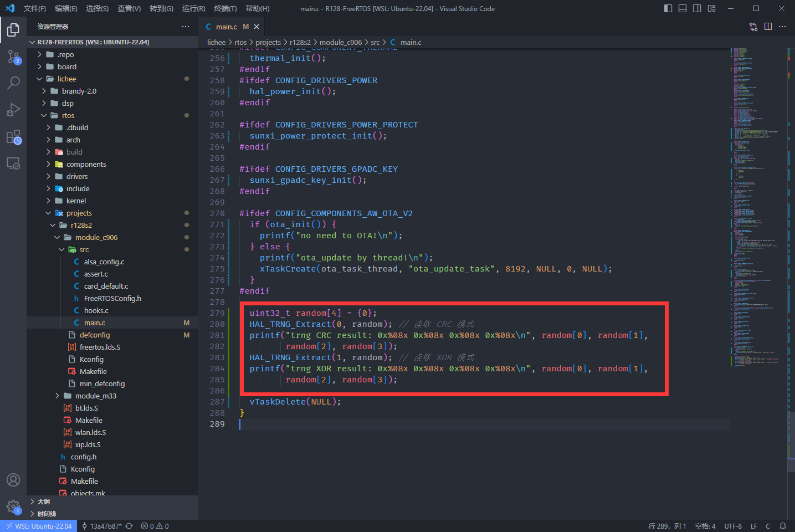The width and height of the screenshot is (795, 532).
Task: Open the Remote Explorer view
Action: pyautogui.click(x=13, y=163)
